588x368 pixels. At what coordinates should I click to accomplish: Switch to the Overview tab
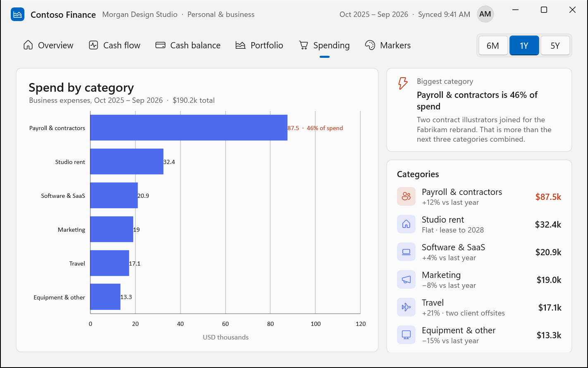pyautogui.click(x=48, y=45)
